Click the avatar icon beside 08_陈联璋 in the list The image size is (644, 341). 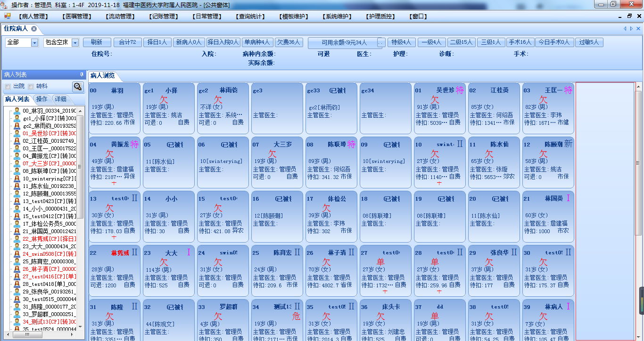click(17, 171)
